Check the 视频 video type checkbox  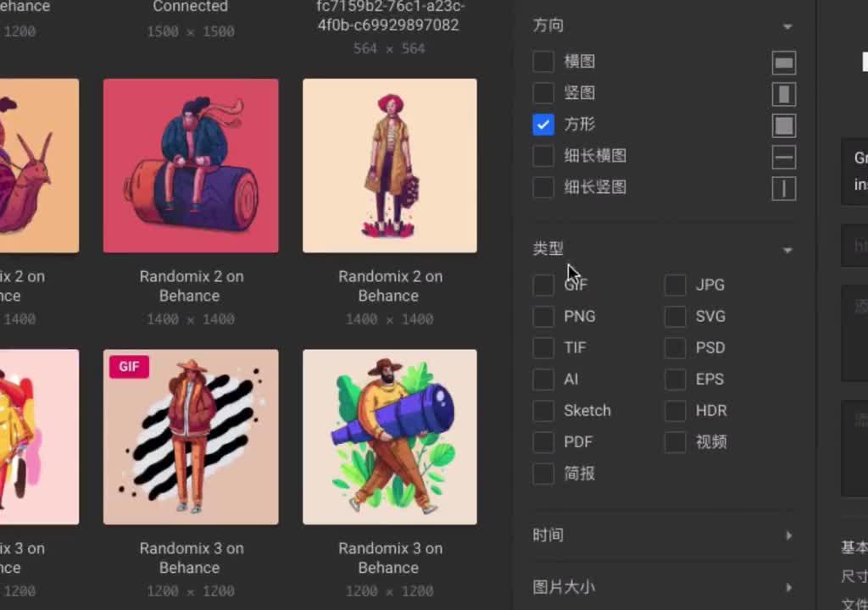tap(675, 441)
